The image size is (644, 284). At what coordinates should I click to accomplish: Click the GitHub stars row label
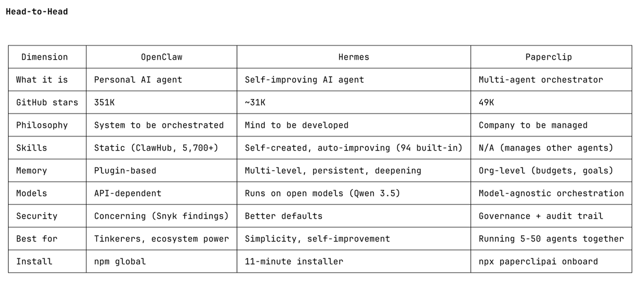coord(47,102)
